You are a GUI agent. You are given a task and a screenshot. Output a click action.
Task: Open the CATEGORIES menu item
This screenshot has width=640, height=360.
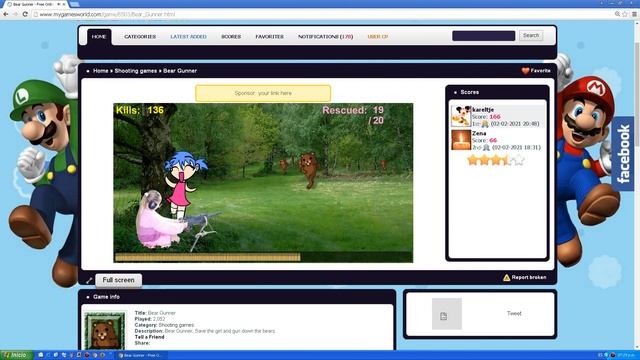coord(140,37)
